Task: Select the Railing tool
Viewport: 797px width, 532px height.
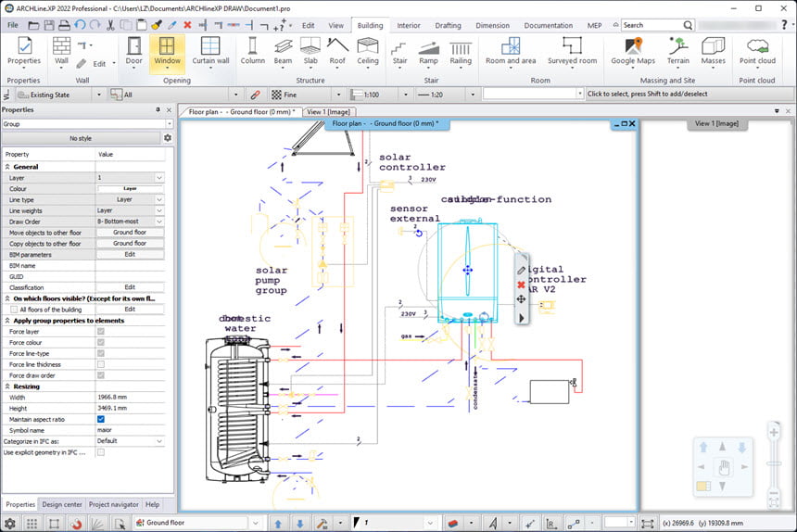Action: pyautogui.click(x=461, y=52)
